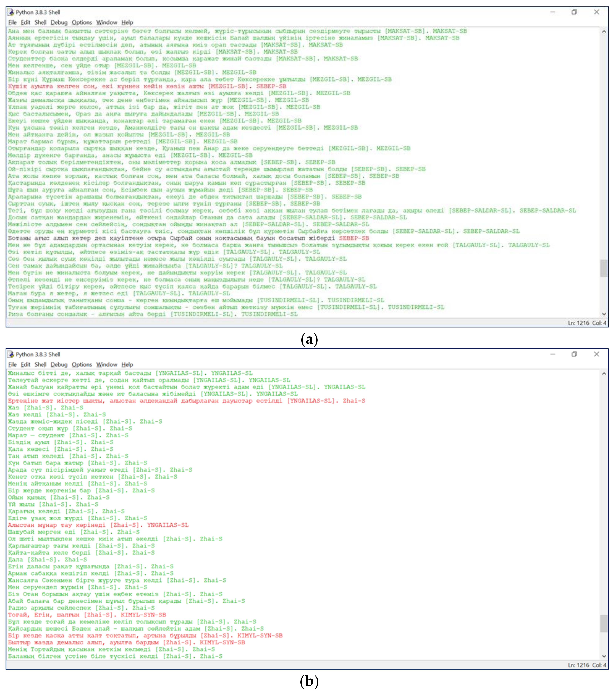
Task: Open Help menu in lower shell
Action: (x=127, y=365)
